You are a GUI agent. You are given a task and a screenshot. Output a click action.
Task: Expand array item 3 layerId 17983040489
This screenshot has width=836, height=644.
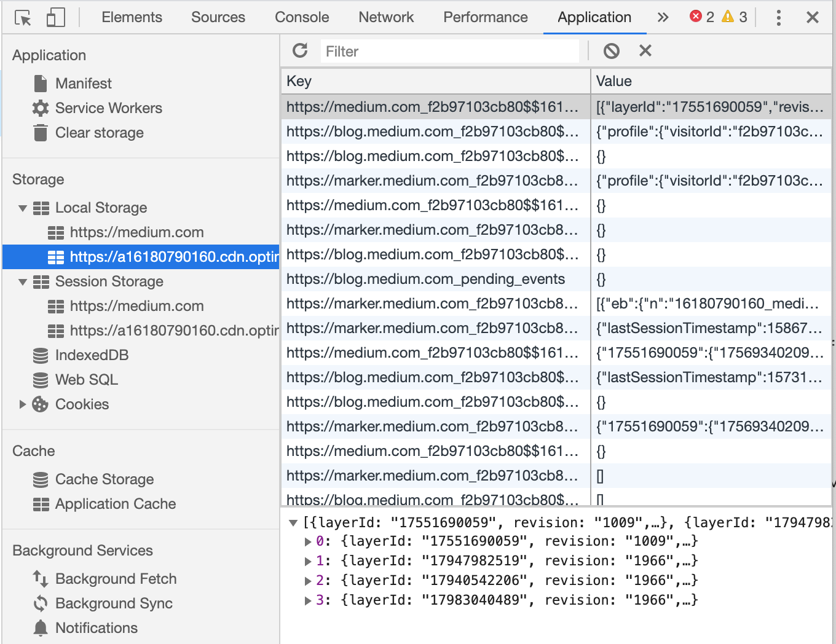[x=308, y=600]
